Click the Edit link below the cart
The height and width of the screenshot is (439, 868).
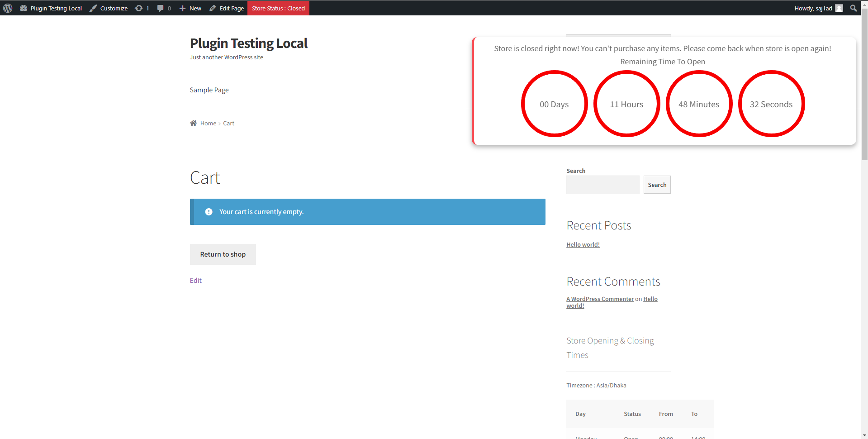[196, 281]
